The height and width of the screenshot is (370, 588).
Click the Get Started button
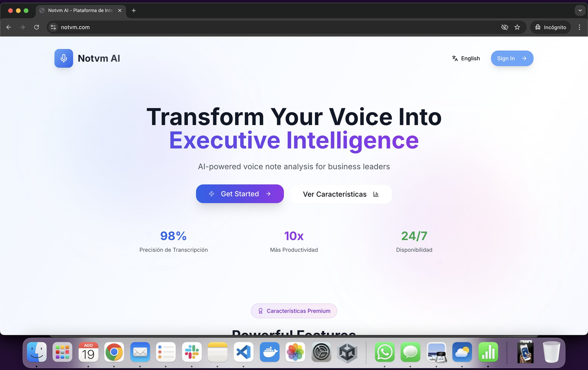coord(240,194)
